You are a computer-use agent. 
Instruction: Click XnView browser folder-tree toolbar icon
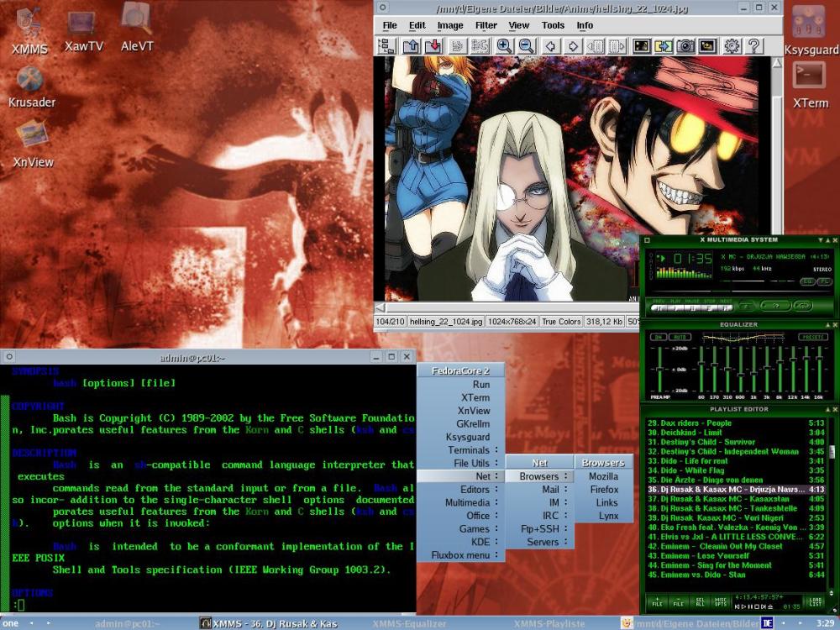point(386,46)
